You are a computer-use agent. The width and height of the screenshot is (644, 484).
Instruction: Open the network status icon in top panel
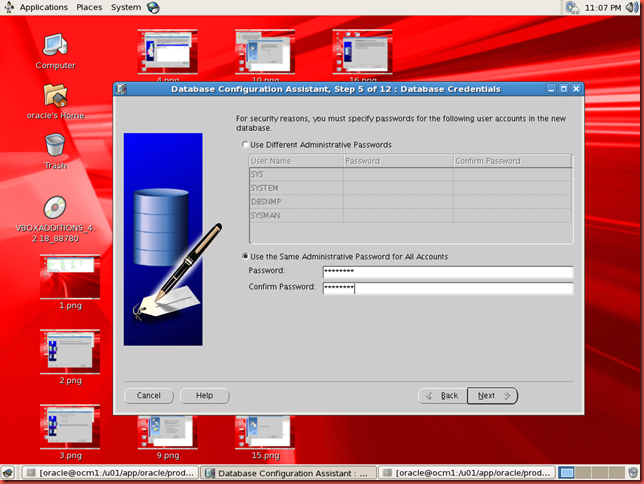[x=572, y=7]
